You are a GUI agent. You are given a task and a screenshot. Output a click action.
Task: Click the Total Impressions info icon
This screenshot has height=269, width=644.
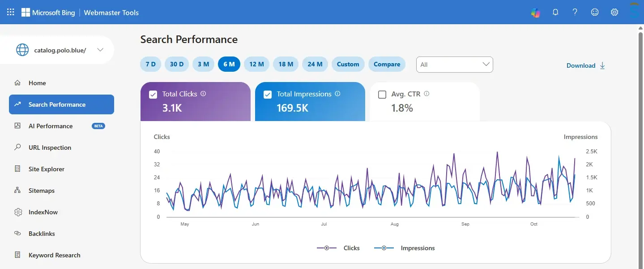coord(337,94)
